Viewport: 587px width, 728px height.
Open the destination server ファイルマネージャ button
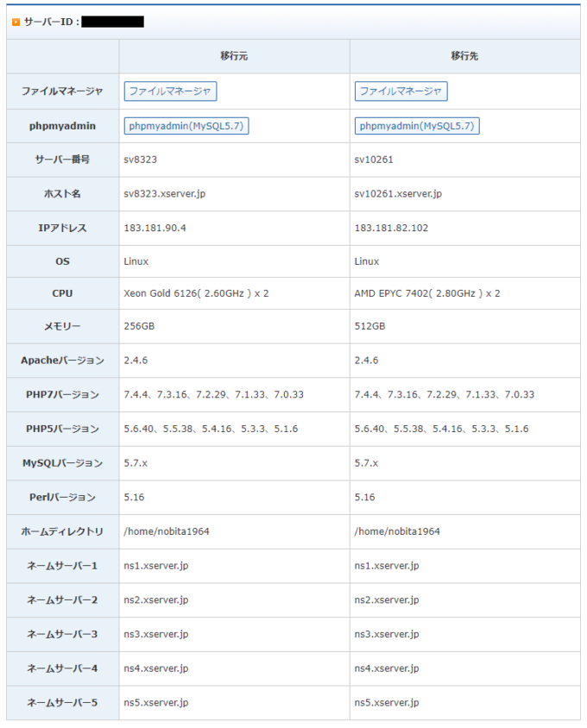pos(401,91)
